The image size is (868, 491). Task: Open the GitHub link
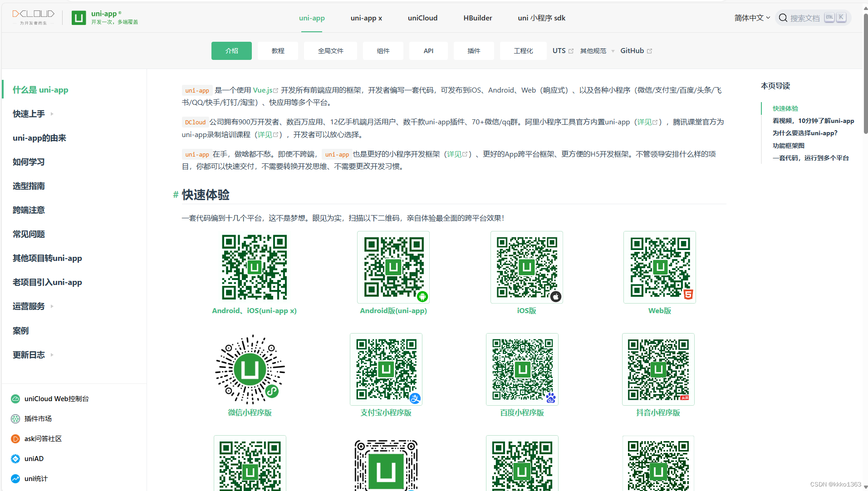pyautogui.click(x=632, y=51)
